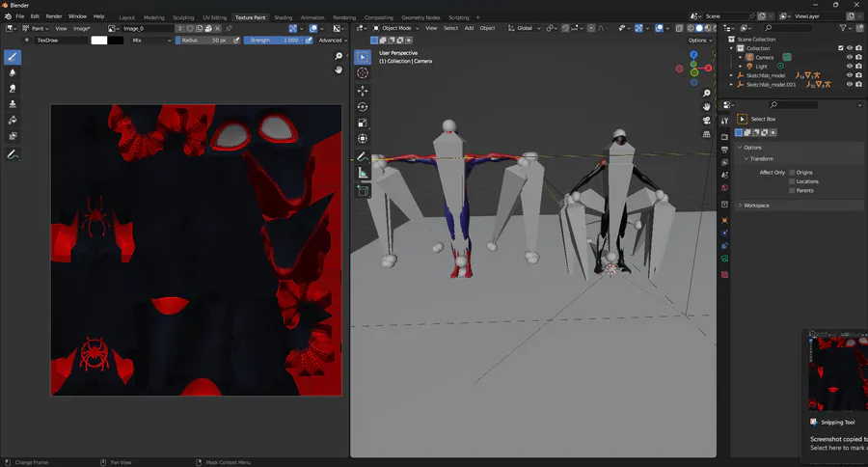Select the Annotate tool in image editor

click(x=13, y=155)
